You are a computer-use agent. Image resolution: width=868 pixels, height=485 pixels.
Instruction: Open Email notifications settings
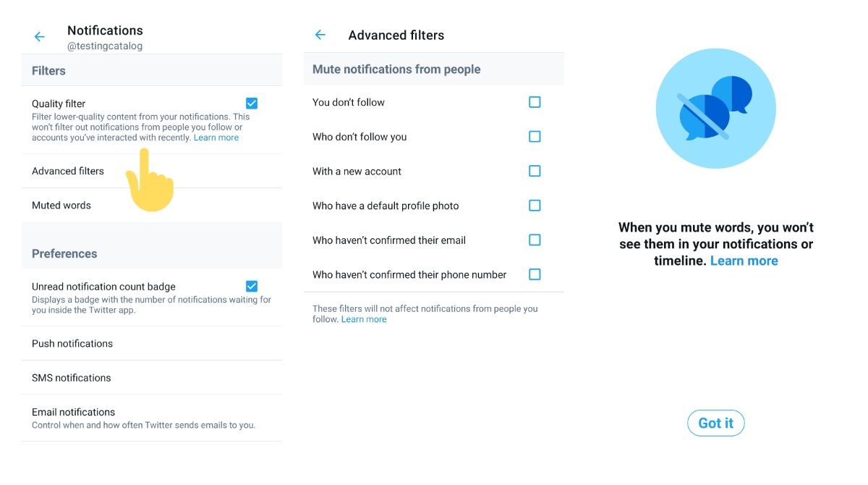coord(74,413)
